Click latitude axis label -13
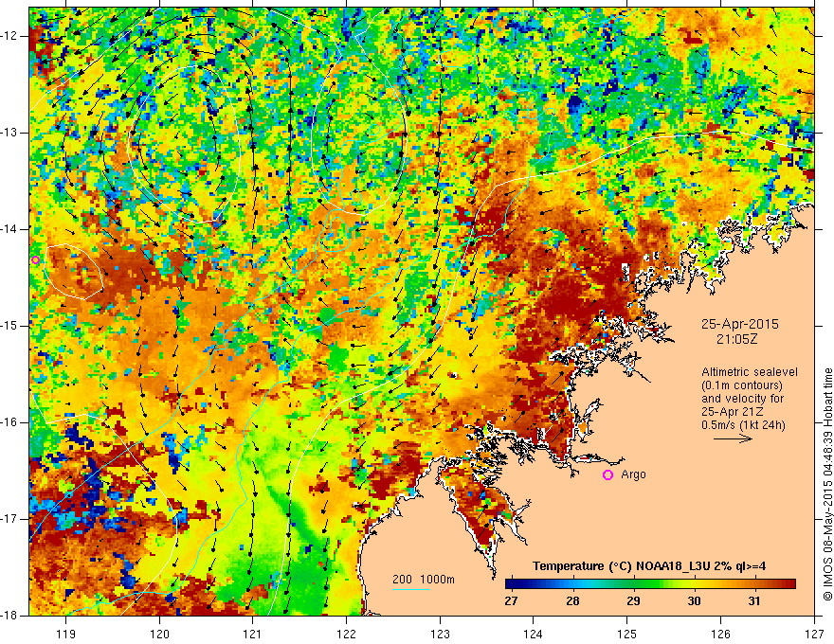The height and width of the screenshot is (644, 834). click(x=9, y=133)
